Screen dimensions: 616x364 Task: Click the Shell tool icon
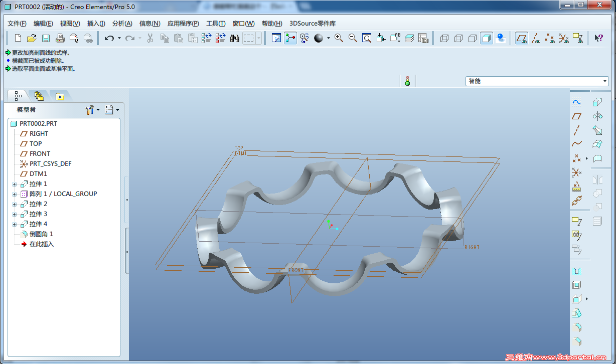577,285
